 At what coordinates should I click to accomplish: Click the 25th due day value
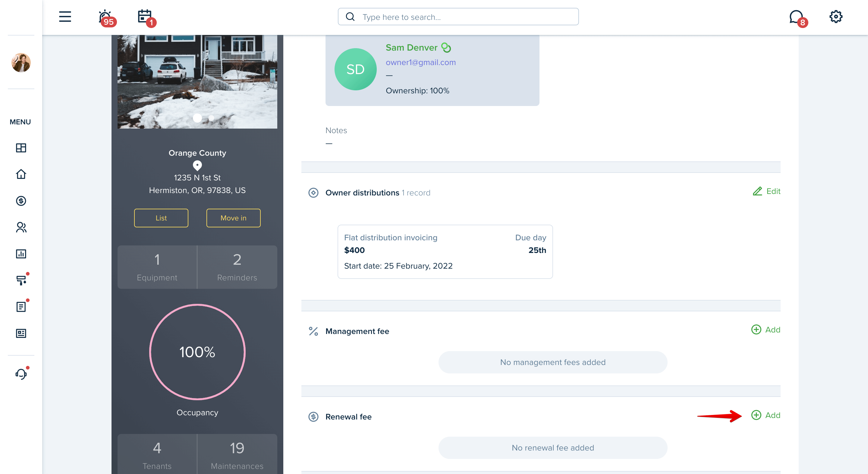[537, 250]
